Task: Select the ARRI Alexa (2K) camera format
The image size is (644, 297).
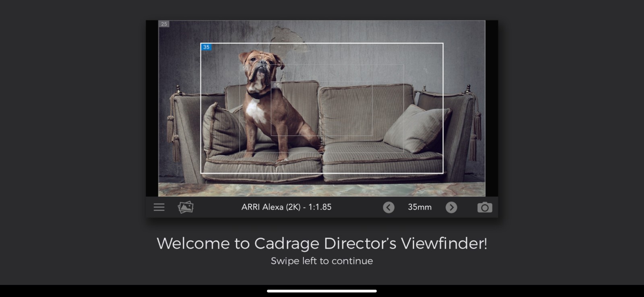Action: pos(286,207)
